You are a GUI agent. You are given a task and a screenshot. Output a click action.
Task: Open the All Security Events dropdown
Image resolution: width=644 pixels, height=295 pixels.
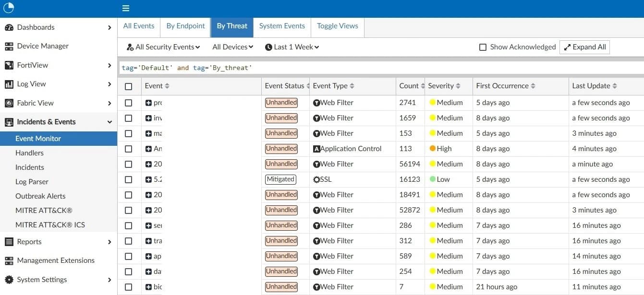point(163,47)
